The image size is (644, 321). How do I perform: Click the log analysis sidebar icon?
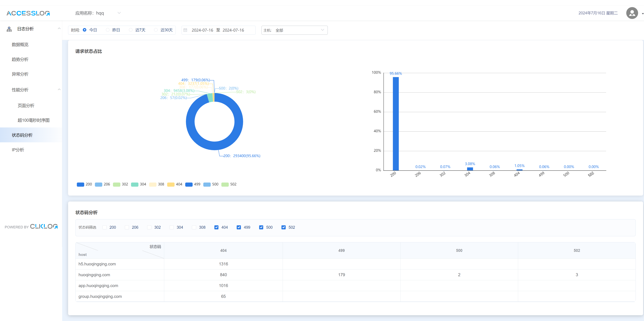[9, 29]
